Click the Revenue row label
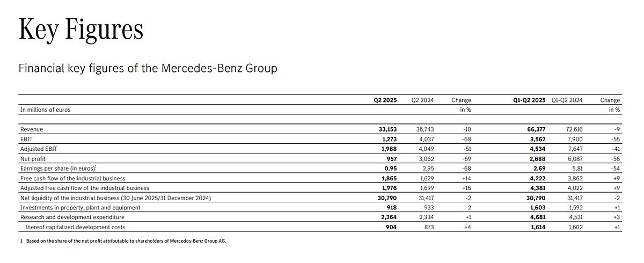The width and height of the screenshot is (644, 263). coord(32,129)
